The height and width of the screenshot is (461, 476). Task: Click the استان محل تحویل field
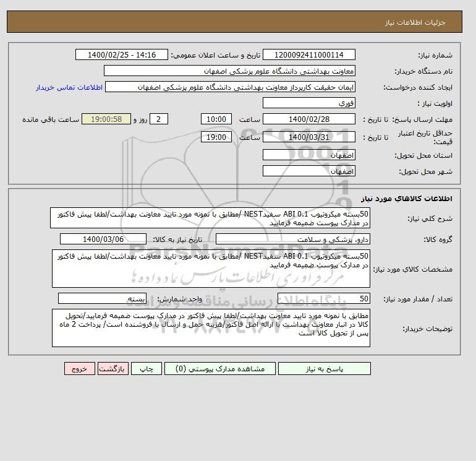click(x=308, y=155)
